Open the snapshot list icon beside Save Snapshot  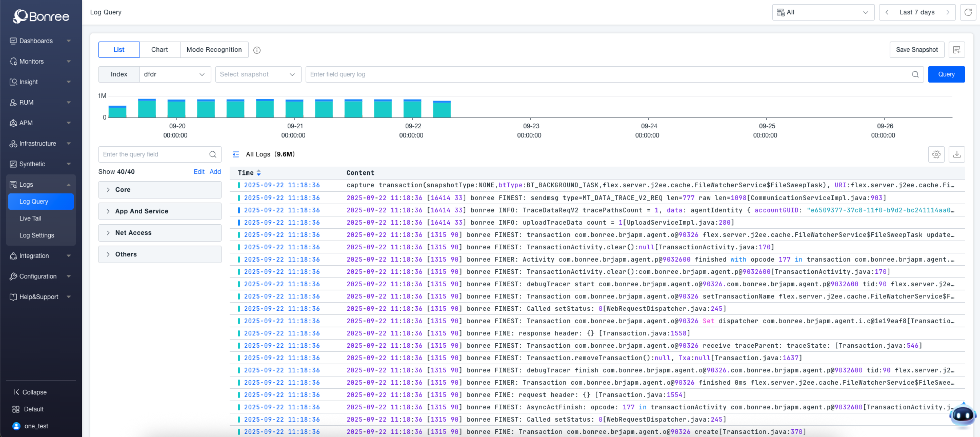tap(957, 50)
